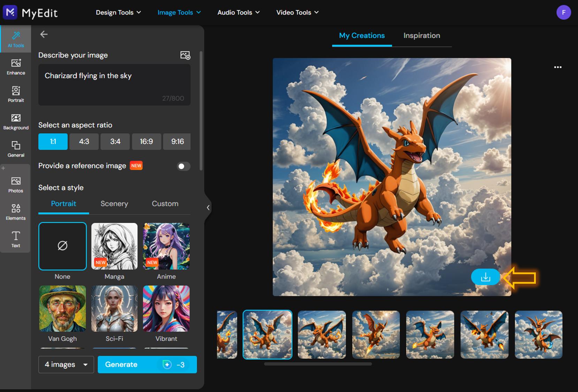The width and height of the screenshot is (578, 392).
Task: Expand the Video Tools menu
Action: 297,13
